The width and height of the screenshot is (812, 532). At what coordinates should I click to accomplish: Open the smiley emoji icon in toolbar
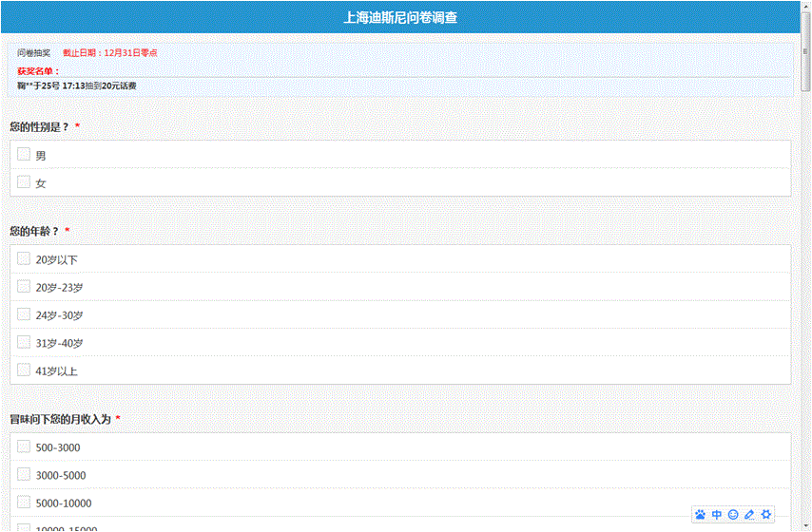pos(733,514)
